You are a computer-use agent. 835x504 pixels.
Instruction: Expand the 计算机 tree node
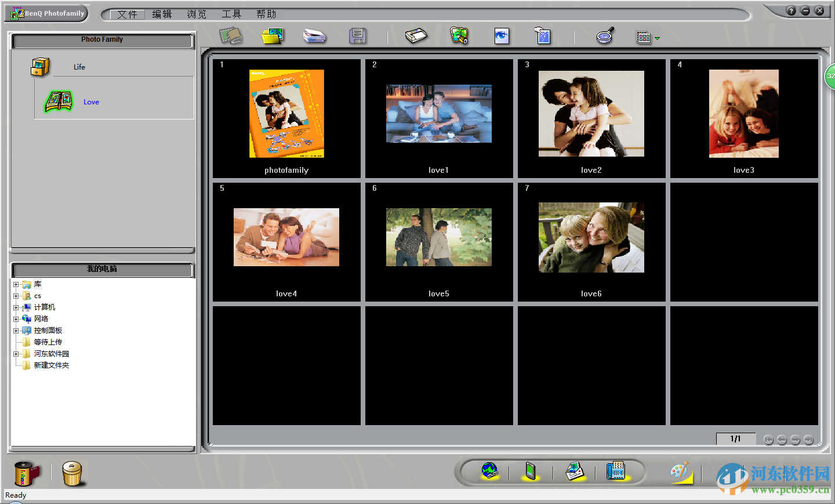click(16, 307)
